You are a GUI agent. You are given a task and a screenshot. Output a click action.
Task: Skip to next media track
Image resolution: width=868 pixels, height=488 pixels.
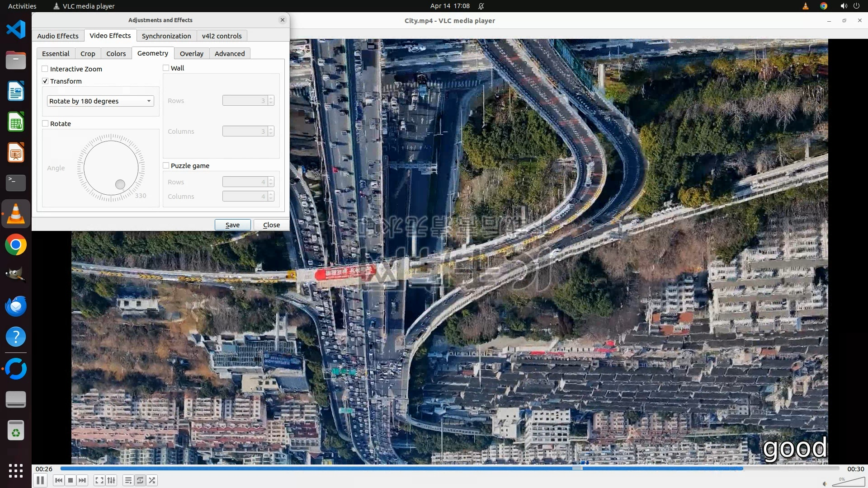point(82,480)
